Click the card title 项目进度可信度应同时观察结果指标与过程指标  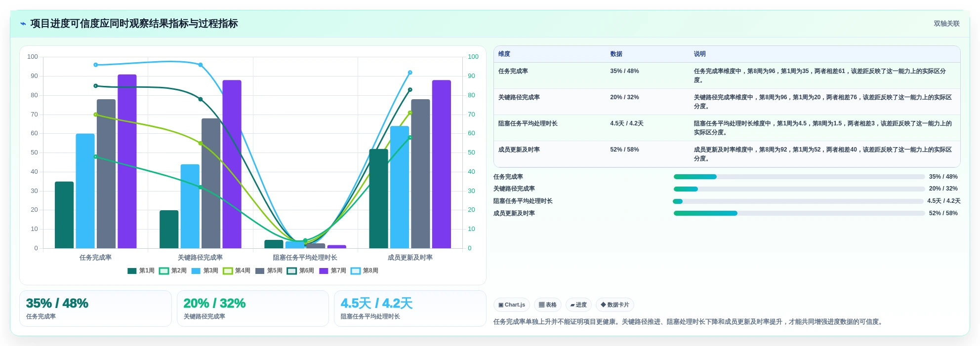tap(134, 24)
